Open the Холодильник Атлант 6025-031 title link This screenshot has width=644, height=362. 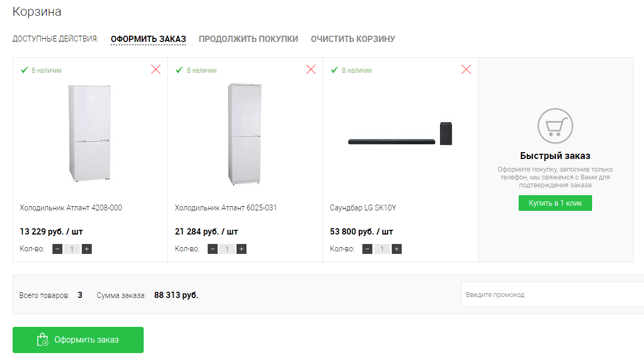tap(226, 208)
